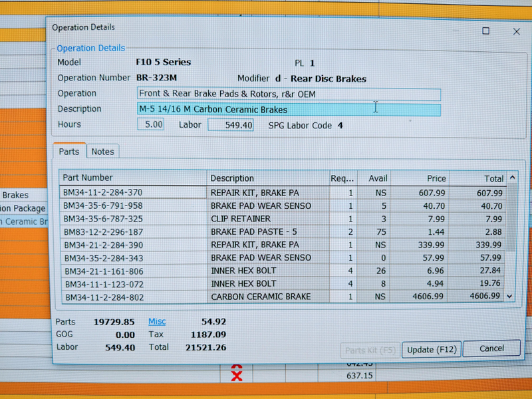This screenshot has width=532, height=399.
Task: Click the BRAKE PAD PASTE - 5 cell
Action: [268, 231]
